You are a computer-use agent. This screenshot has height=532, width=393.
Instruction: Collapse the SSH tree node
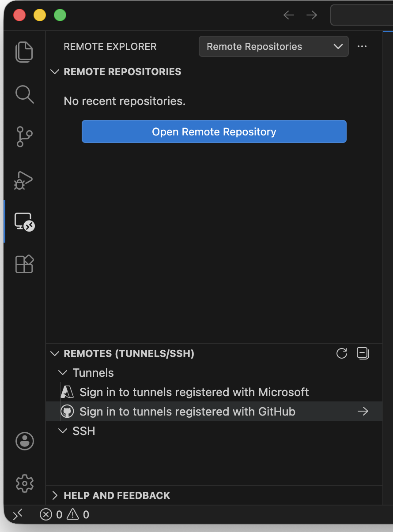(63, 431)
